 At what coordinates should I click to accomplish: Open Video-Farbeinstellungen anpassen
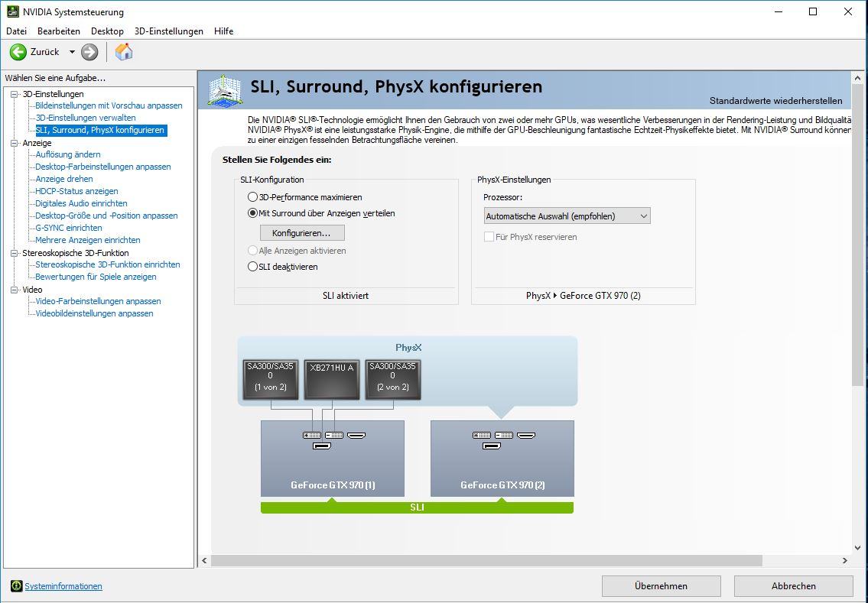click(x=99, y=301)
